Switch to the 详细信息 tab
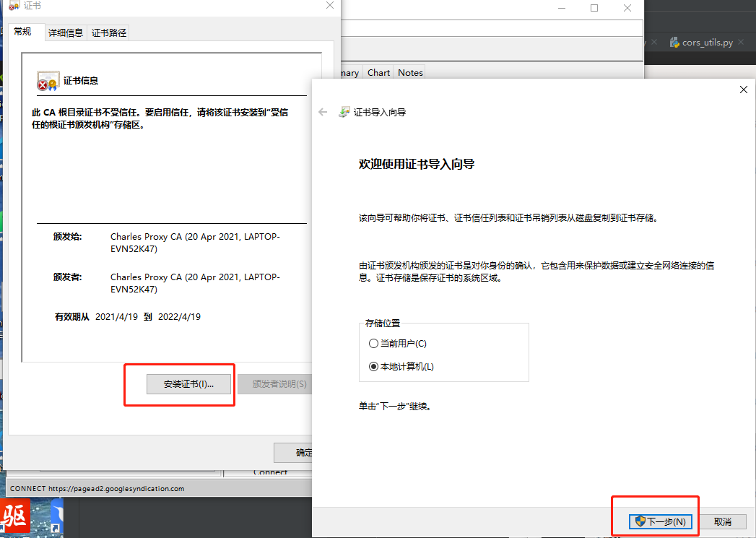Screen dimensions: 756x538 pos(66,32)
